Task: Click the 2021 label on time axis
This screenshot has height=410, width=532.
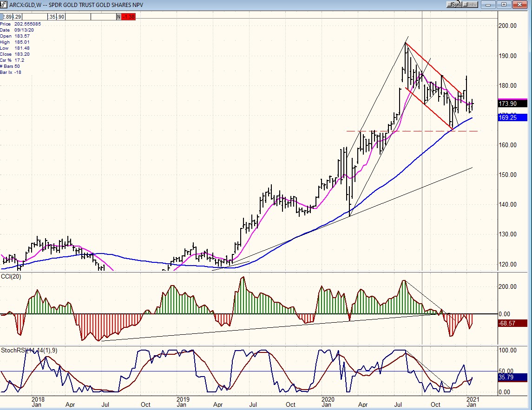Action: 472,398
